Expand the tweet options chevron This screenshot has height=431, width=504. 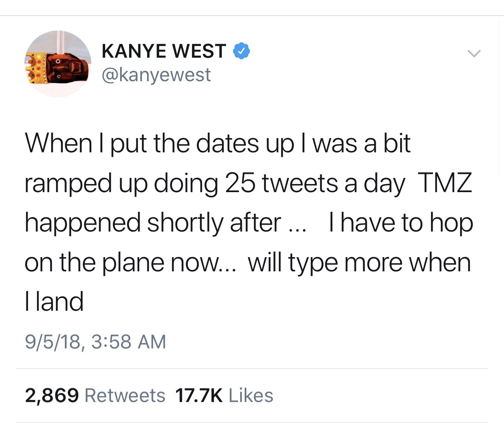click(474, 53)
